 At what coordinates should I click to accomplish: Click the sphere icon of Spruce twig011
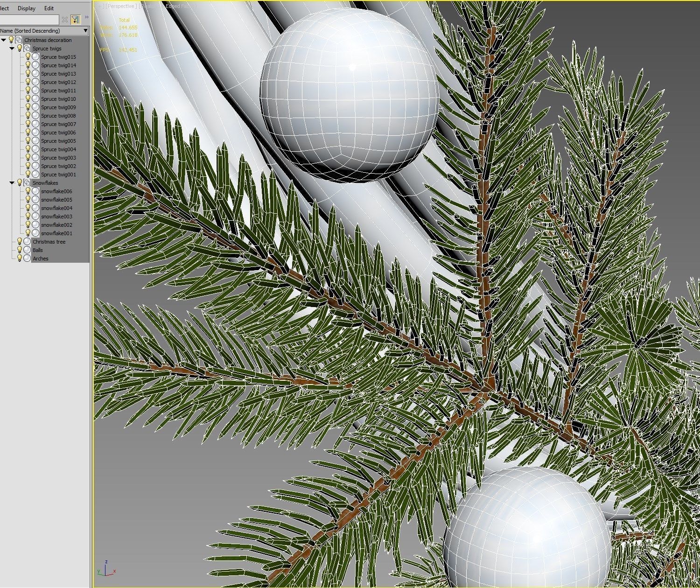coord(35,91)
